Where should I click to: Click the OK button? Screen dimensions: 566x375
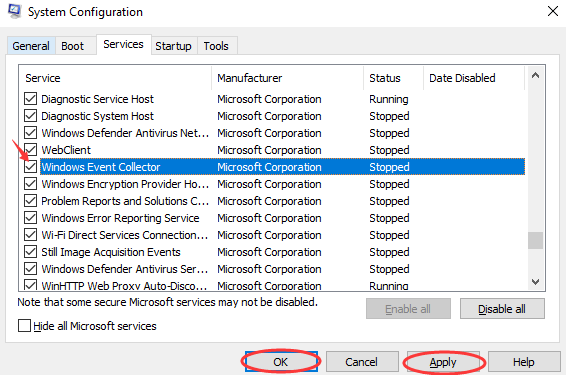281,362
